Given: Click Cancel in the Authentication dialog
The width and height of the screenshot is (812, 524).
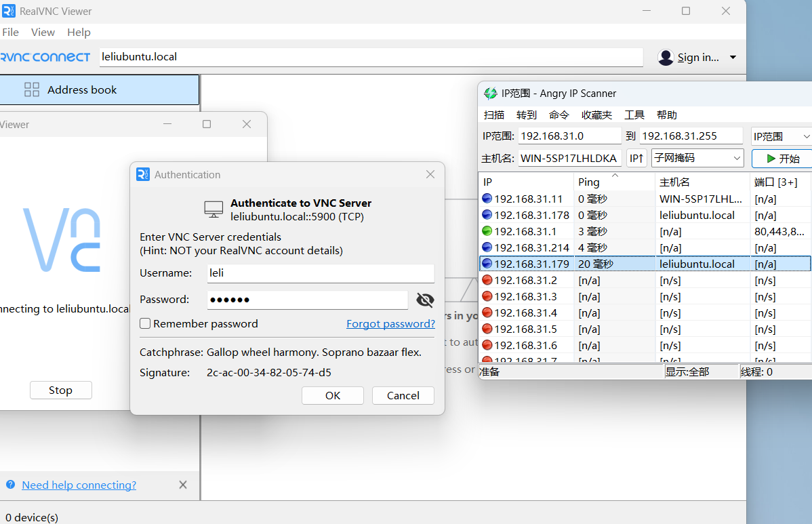Looking at the screenshot, I should (403, 396).
